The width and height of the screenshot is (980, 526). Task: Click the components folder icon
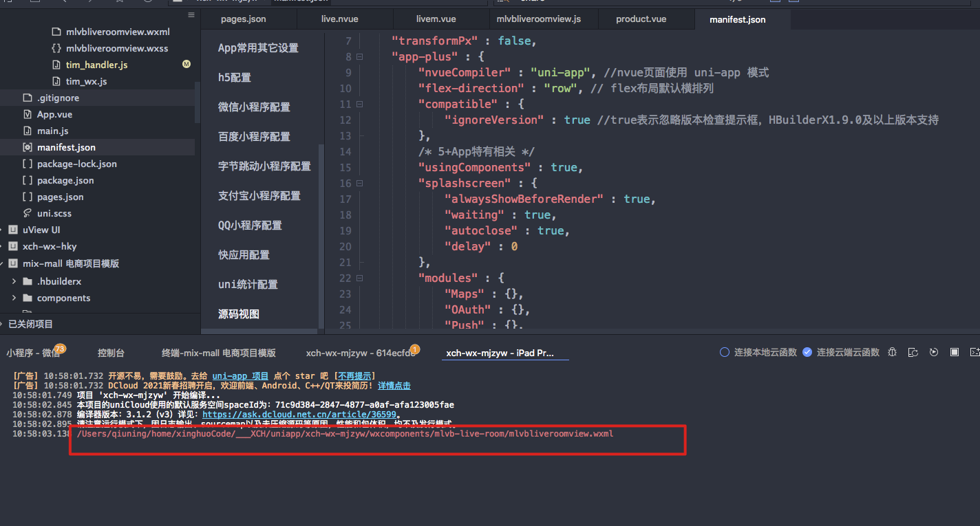click(28, 298)
